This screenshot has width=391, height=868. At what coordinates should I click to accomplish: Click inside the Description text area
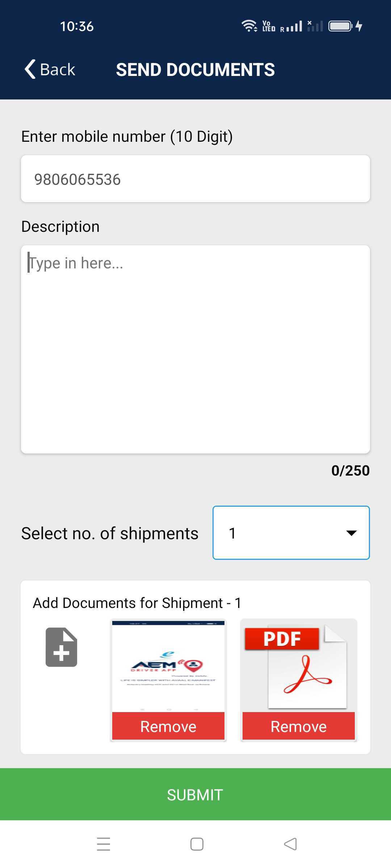tap(195, 349)
